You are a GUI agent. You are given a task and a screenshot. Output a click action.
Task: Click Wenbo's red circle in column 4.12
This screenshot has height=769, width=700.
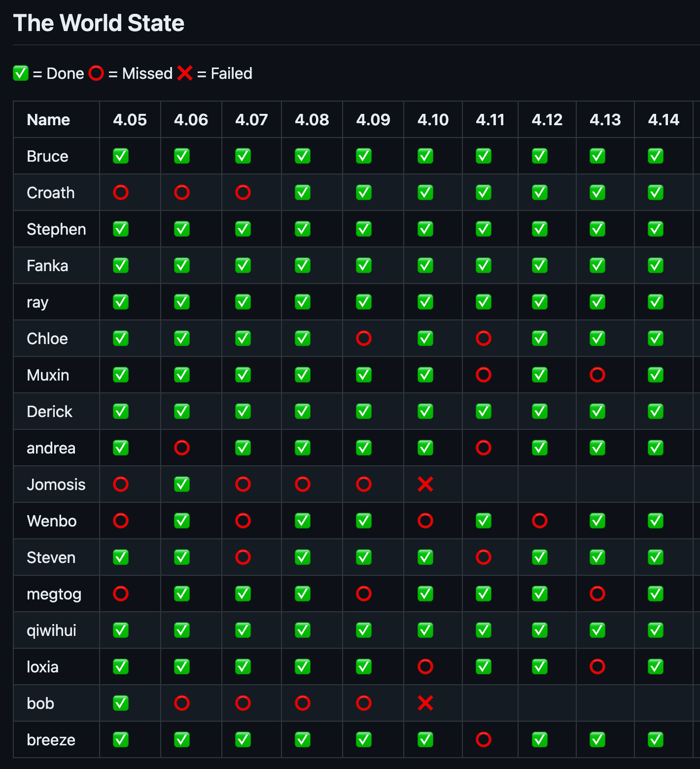click(x=540, y=521)
